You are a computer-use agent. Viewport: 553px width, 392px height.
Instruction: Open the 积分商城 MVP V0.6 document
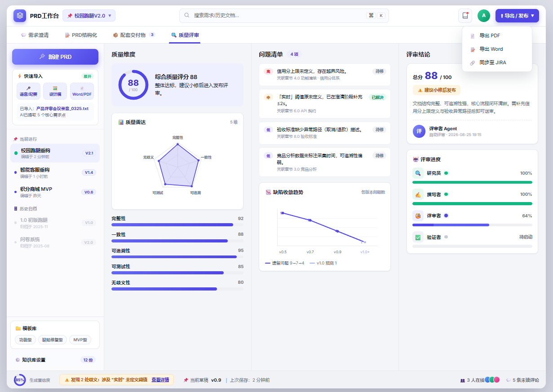point(55,192)
